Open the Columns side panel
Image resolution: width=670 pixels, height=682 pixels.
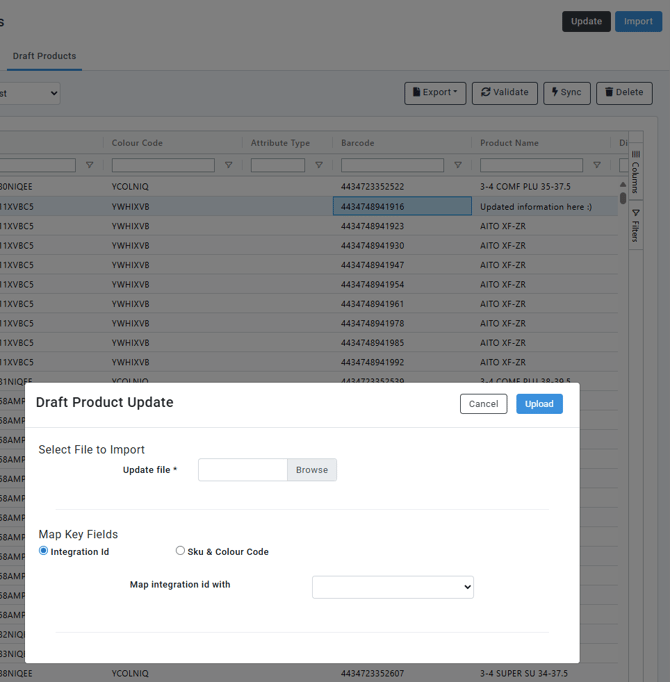[x=635, y=172]
